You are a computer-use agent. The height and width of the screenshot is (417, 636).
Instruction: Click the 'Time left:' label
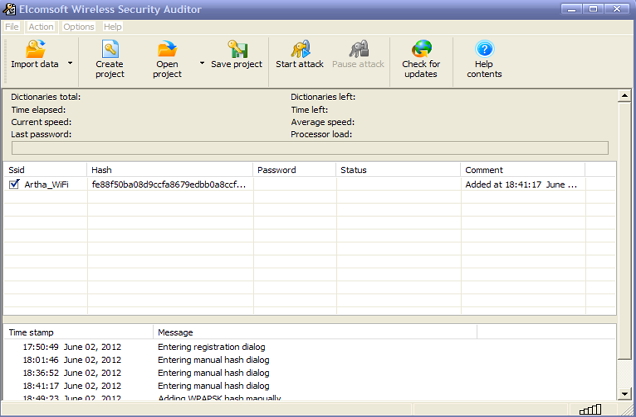309,110
